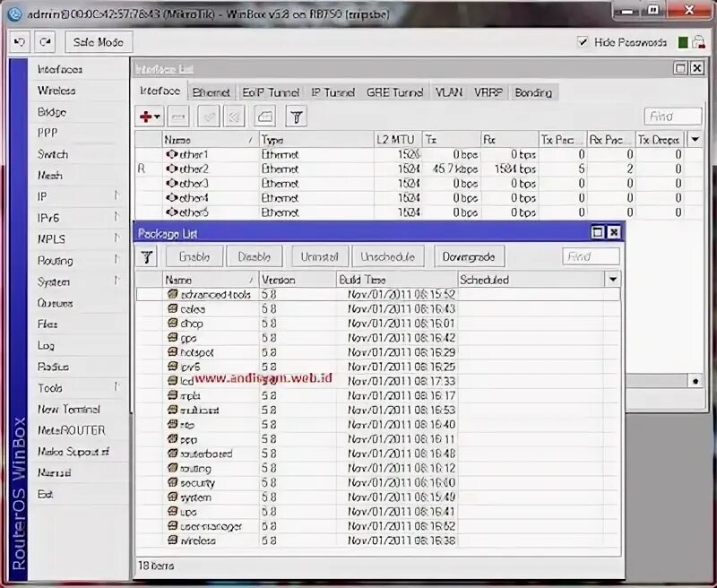Click the green status indicator square

pos(683,42)
